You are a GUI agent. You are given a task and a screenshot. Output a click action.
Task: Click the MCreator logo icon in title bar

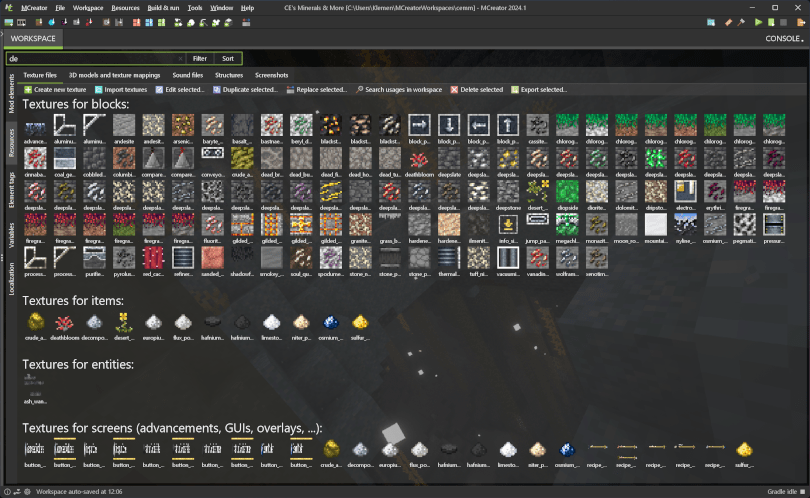pyautogui.click(x=9, y=8)
